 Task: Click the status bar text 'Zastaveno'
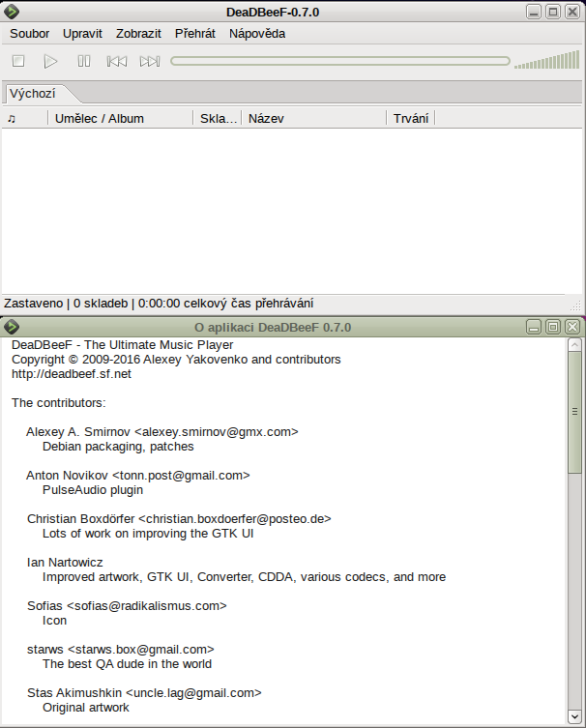[34, 304]
